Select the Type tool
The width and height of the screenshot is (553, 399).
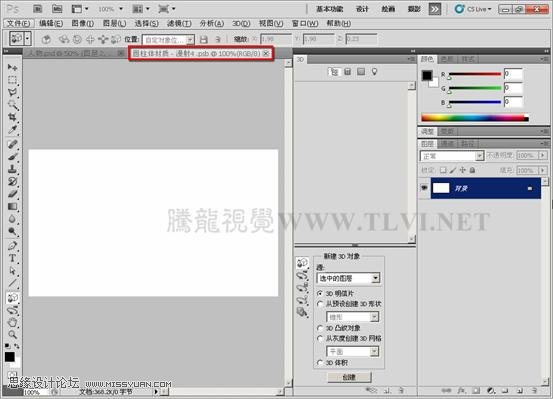click(12, 258)
